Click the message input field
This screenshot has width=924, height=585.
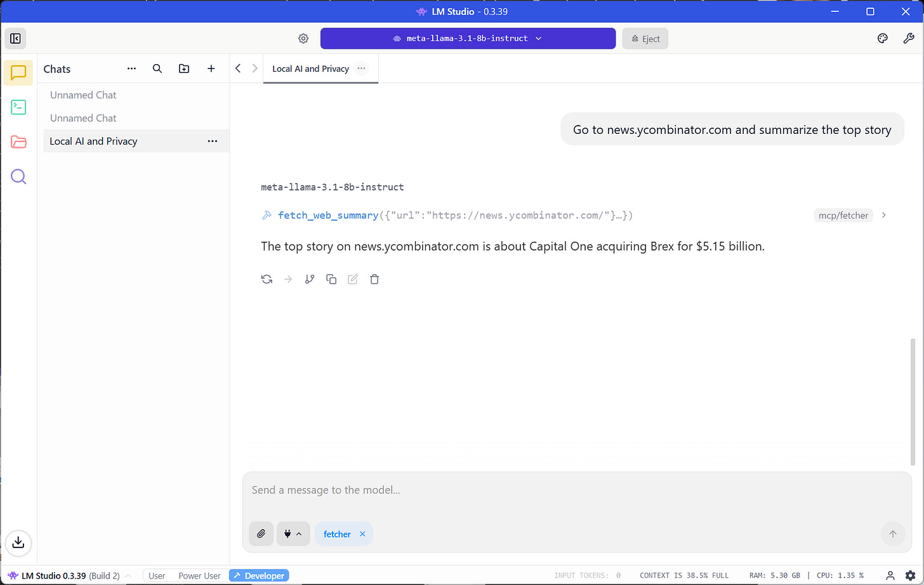coord(577,490)
